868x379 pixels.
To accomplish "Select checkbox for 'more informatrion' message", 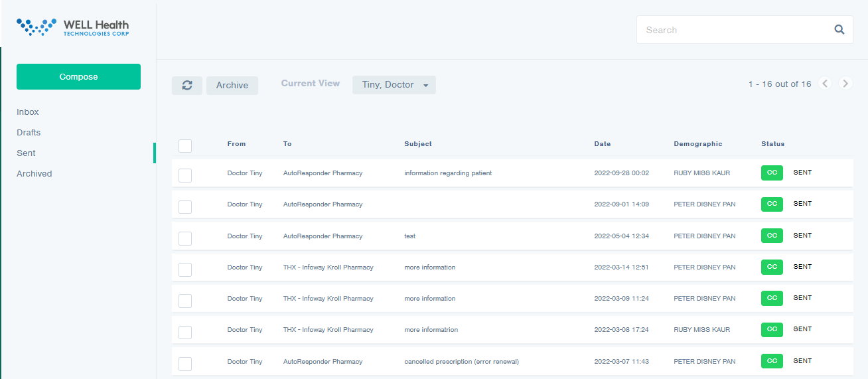I will (185, 333).
